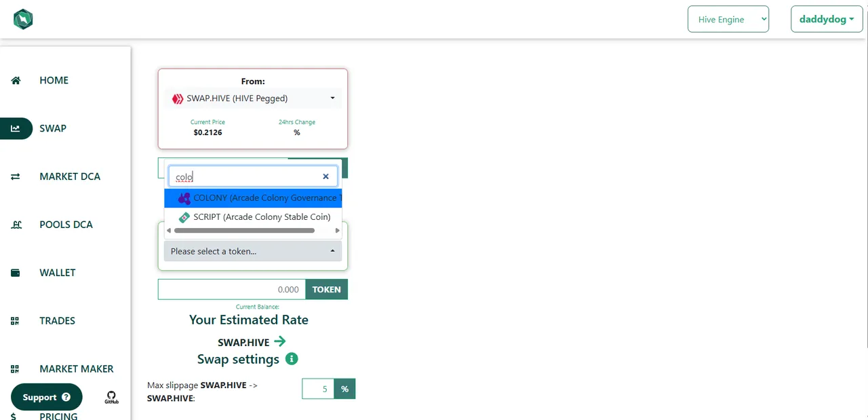
Task: Click the Pools DCA swimmer icon
Action: tap(16, 225)
